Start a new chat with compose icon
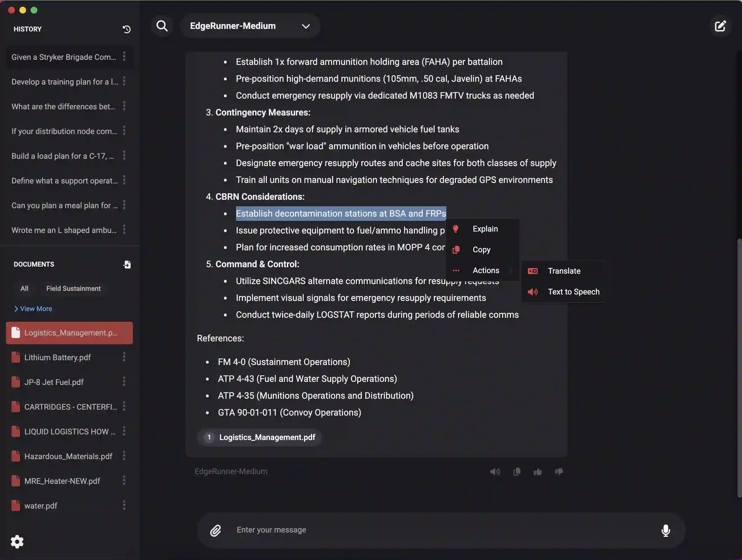 [720, 26]
